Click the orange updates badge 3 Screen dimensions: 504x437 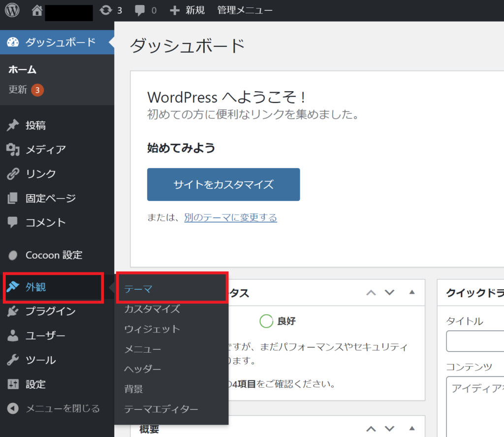pyautogui.click(x=37, y=90)
